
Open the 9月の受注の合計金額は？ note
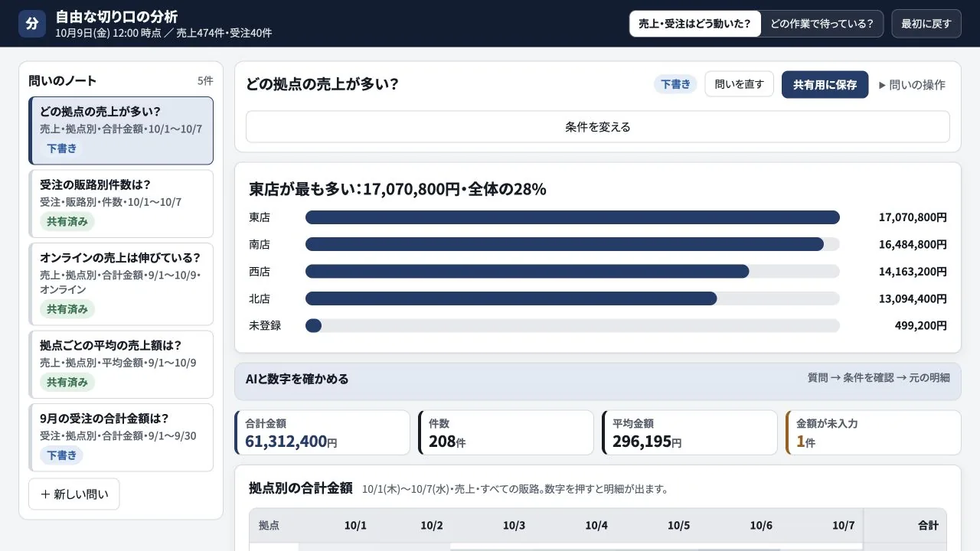121,438
